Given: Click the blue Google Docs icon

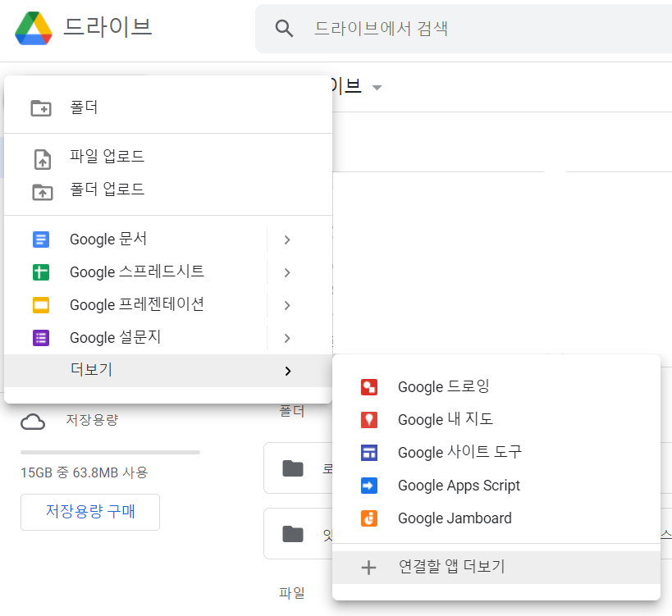Looking at the screenshot, I should tap(41, 240).
